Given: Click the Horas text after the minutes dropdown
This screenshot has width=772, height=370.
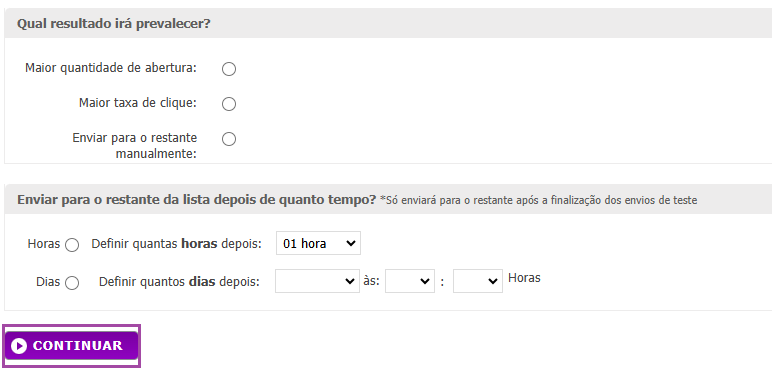Looking at the screenshot, I should [x=524, y=278].
